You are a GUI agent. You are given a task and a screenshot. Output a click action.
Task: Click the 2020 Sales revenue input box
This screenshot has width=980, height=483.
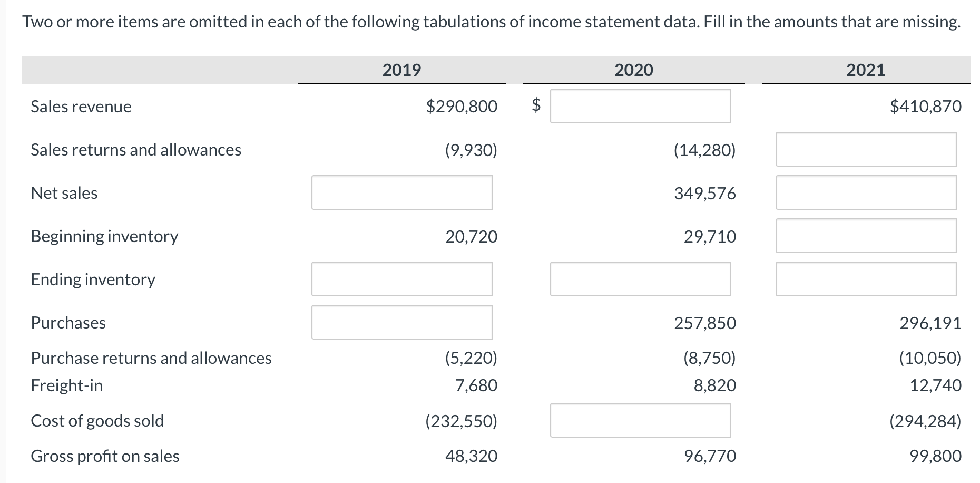640,106
